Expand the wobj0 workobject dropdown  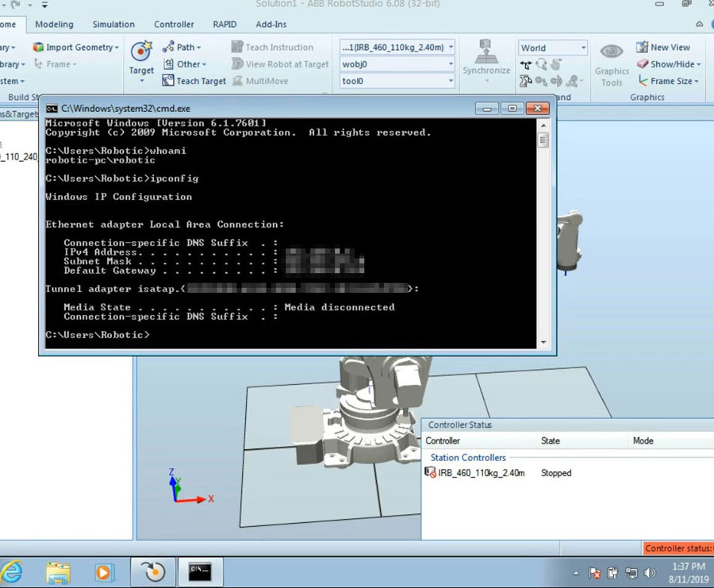(x=451, y=64)
